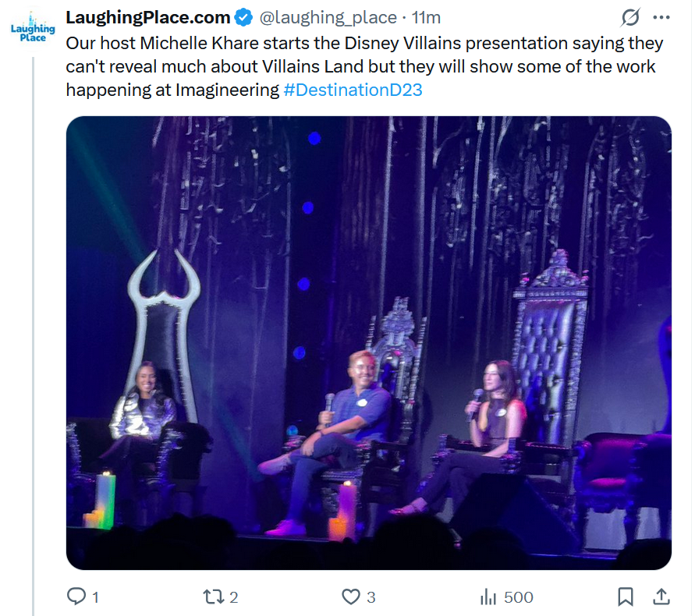The height and width of the screenshot is (616, 695).
Task: Click the 500 views count
Action: point(519,598)
